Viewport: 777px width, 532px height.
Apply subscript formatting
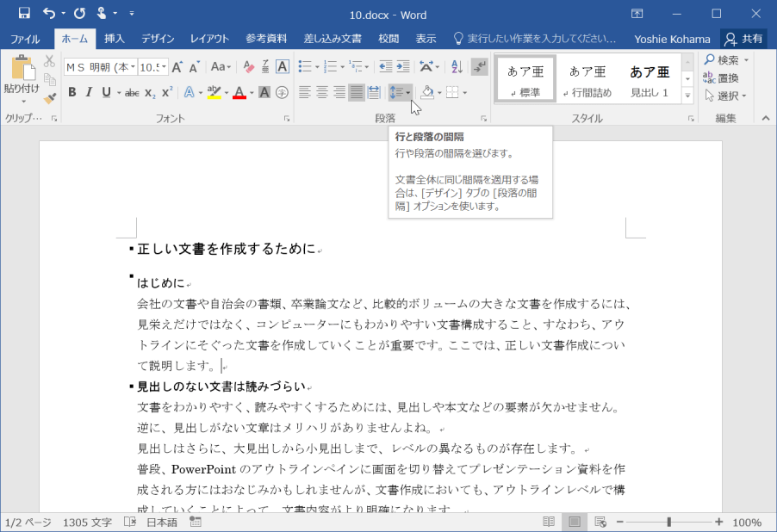tap(150, 93)
